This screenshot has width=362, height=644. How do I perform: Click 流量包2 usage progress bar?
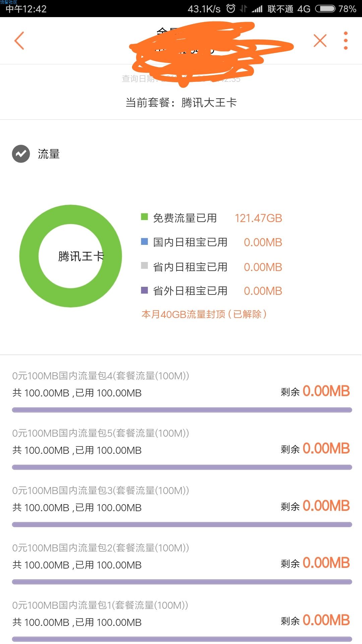(x=182, y=582)
